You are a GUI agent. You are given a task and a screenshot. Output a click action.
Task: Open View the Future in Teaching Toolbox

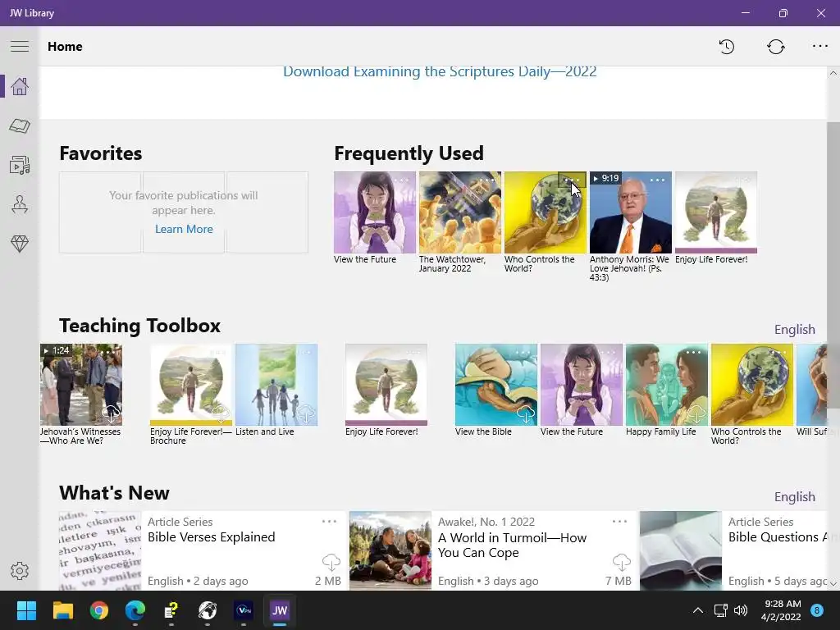point(582,385)
